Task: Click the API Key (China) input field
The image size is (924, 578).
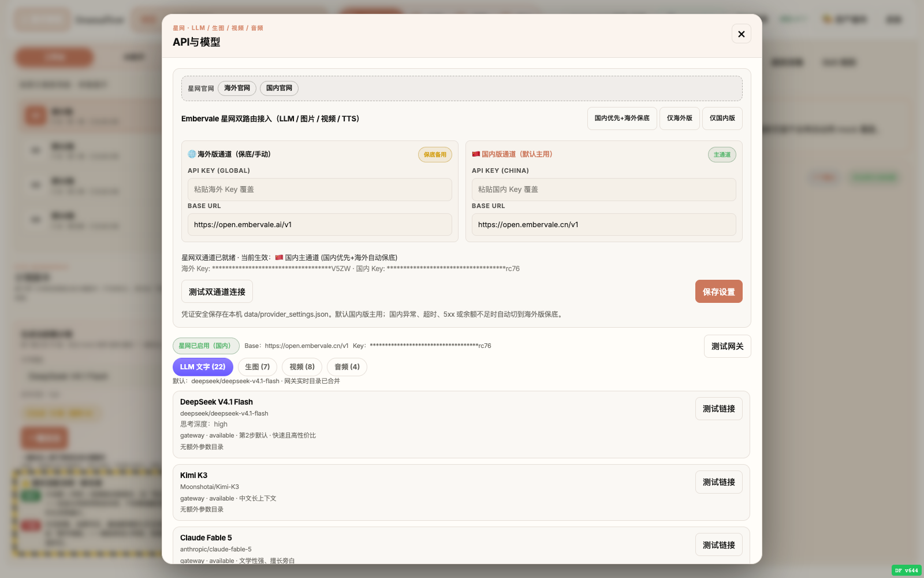Action: [x=604, y=190]
